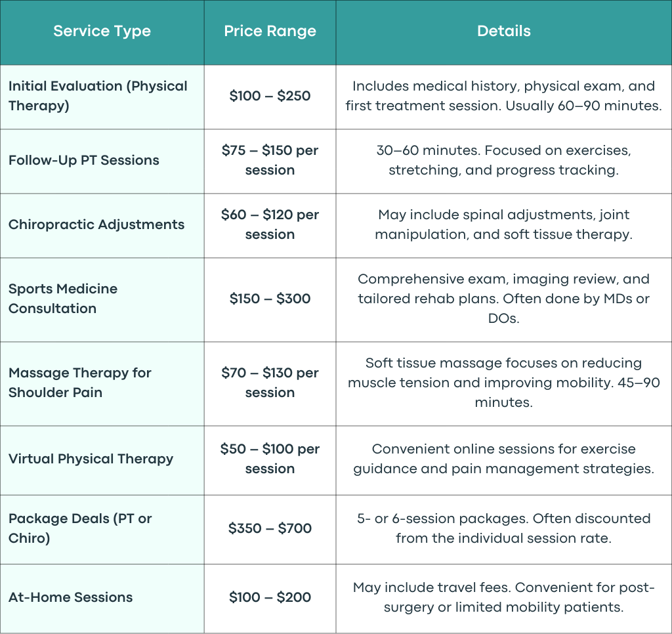
Task: Click the $50 – $100 per session price
Action: (x=270, y=460)
